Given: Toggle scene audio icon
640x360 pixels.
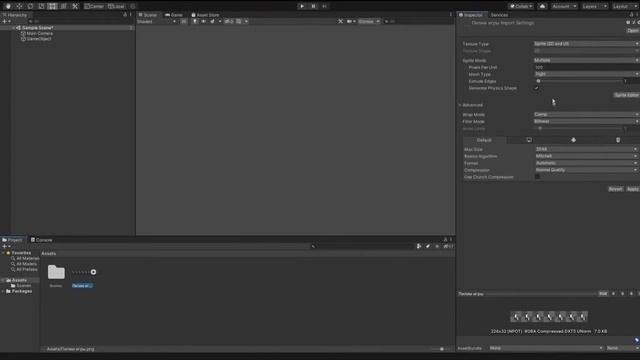Looking at the screenshot, I should tap(204, 21).
